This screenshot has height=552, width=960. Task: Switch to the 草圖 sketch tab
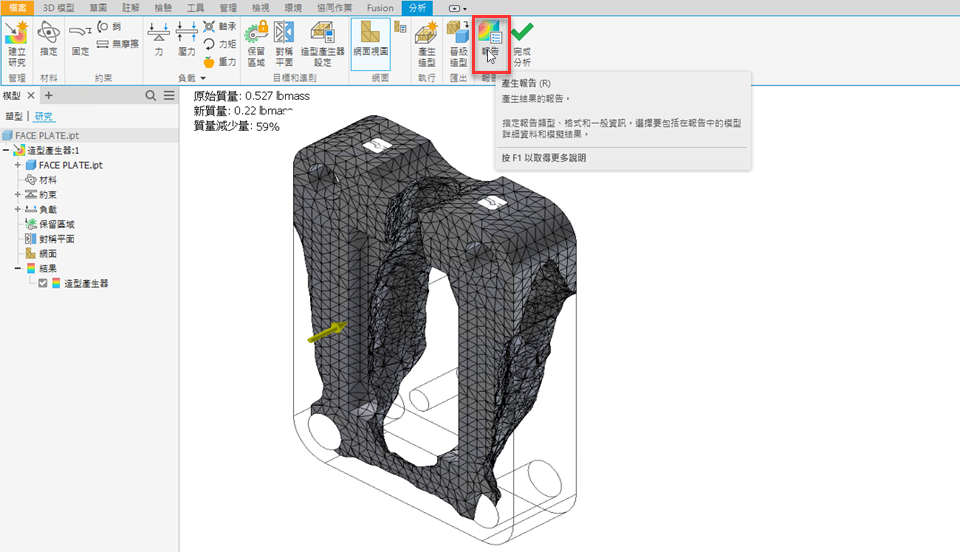coord(98,8)
